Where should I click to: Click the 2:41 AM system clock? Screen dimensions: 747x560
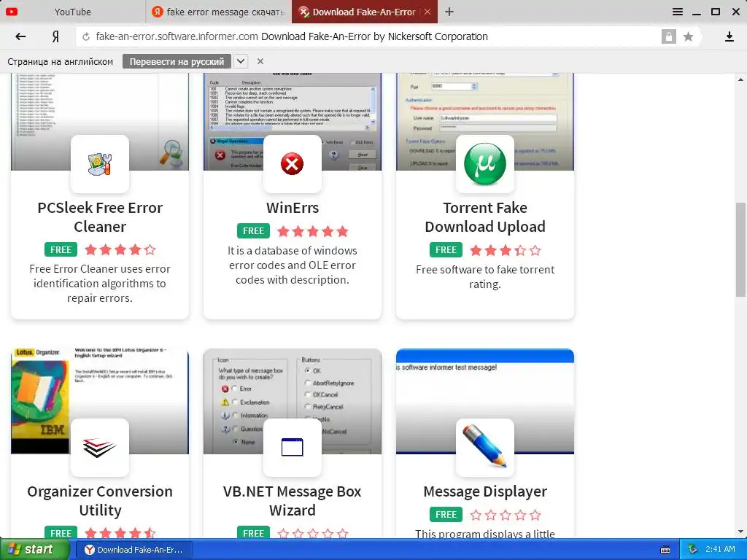[720, 550]
